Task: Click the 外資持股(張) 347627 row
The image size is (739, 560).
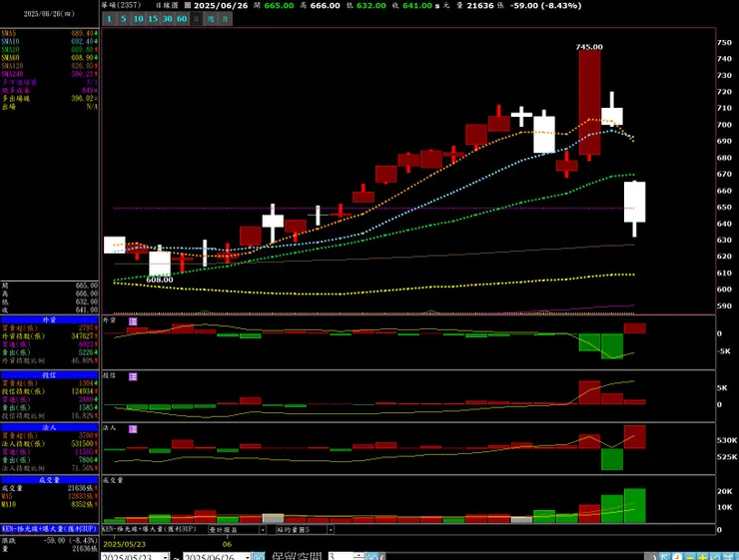Action: (50, 336)
